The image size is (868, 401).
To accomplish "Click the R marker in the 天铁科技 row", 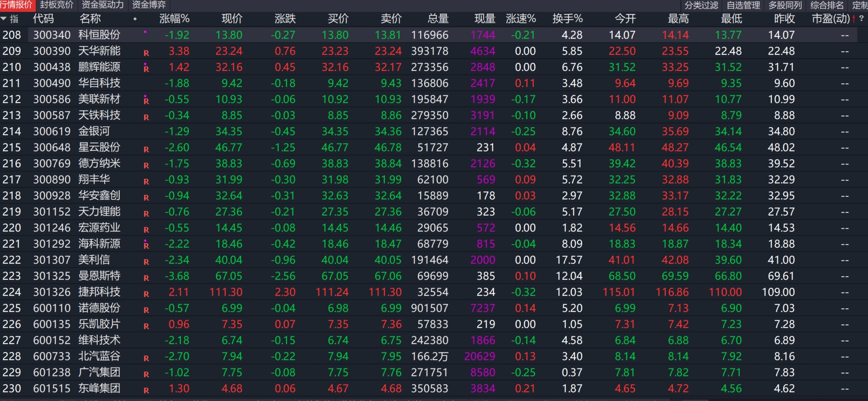I will (146, 117).
